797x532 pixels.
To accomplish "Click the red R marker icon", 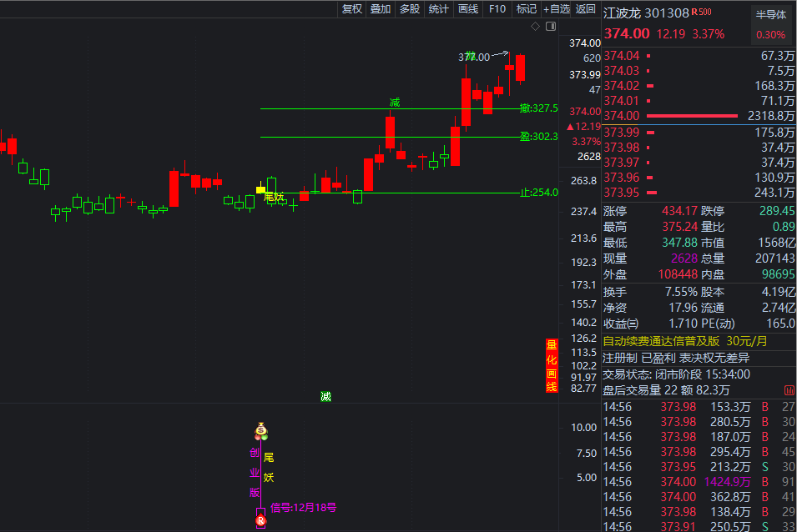I will pos(260,520).
